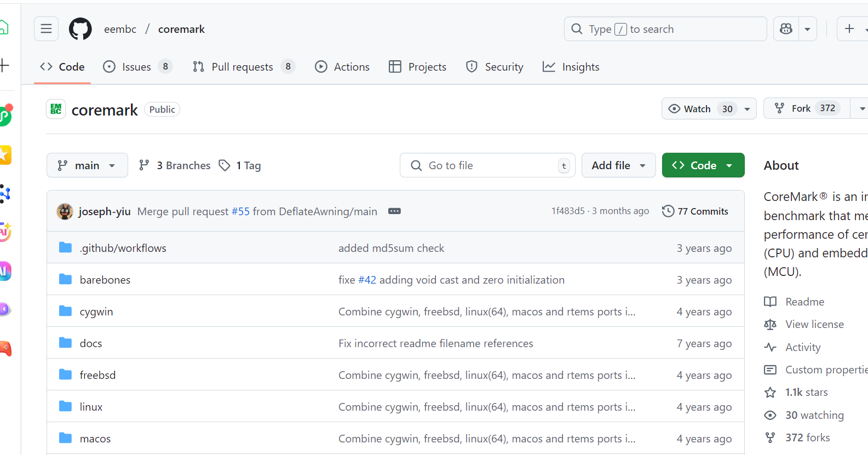Click the GitHub logo icon

(x=81, y=29)
